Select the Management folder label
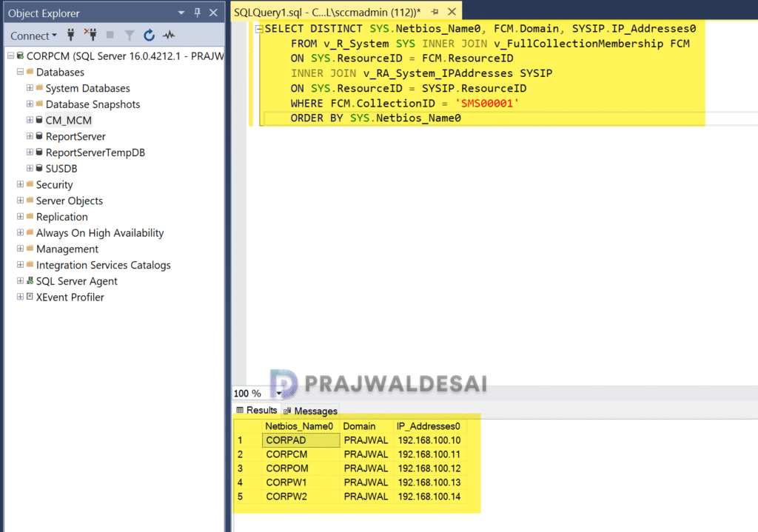The image size is (758, 532). [67, 249]
